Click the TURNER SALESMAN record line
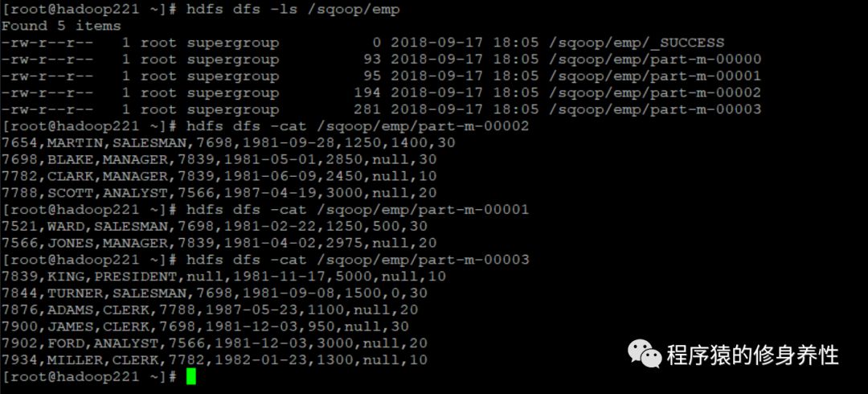The image size is (868, 394). click(215, 293)
